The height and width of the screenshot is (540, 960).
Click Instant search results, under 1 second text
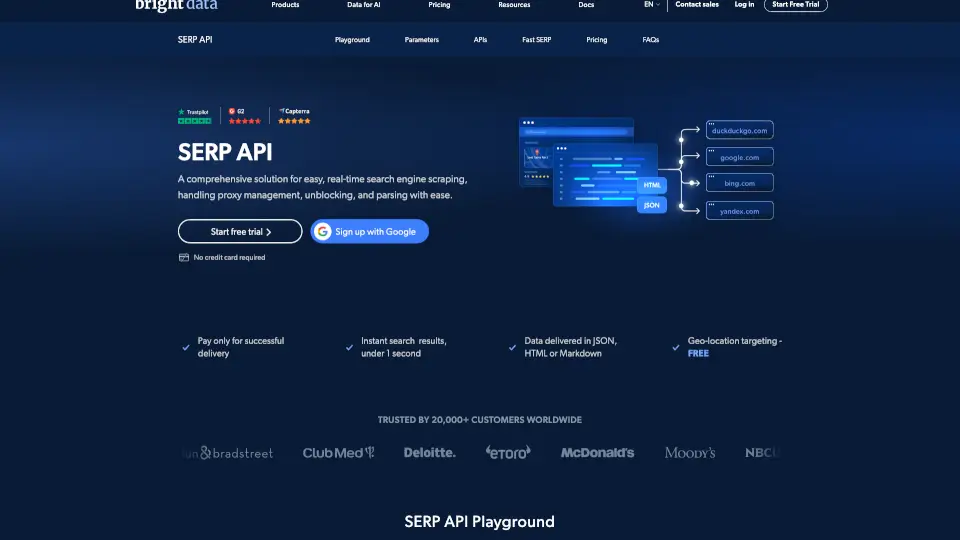point(403,347)
